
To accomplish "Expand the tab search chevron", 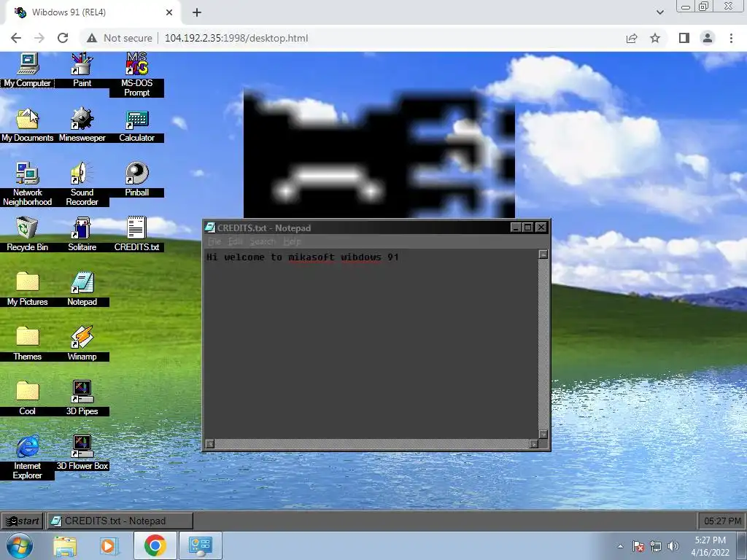I will (659, 12).
